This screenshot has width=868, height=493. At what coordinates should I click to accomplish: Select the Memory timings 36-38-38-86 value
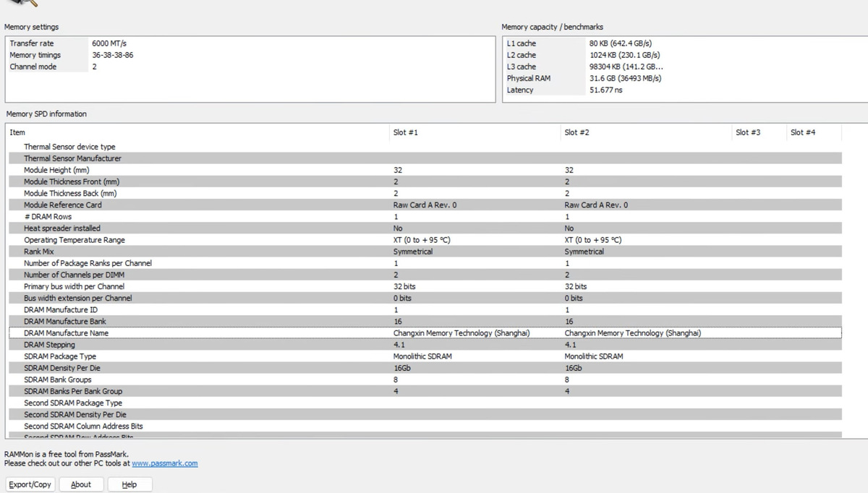[x=112, y=55]
